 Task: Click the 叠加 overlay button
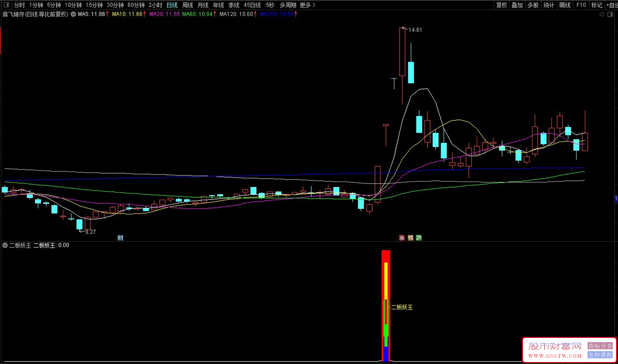(x=517, y=5)
